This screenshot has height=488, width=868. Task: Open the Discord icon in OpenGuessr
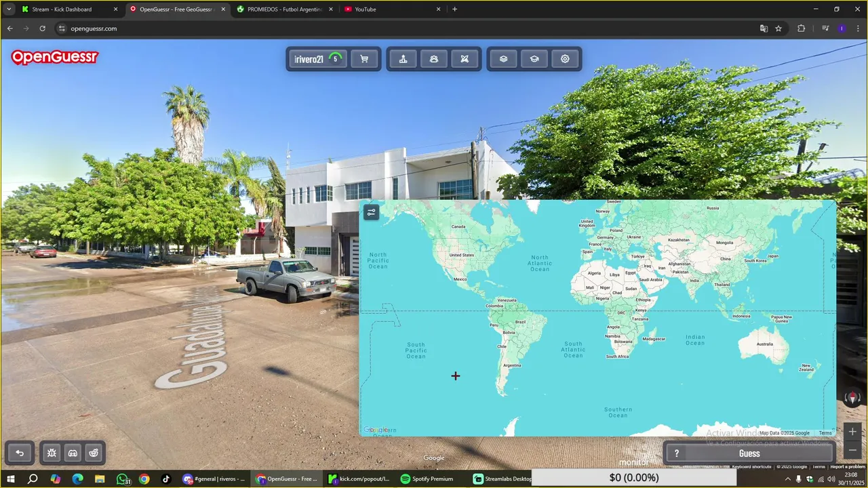pos(73,453)
